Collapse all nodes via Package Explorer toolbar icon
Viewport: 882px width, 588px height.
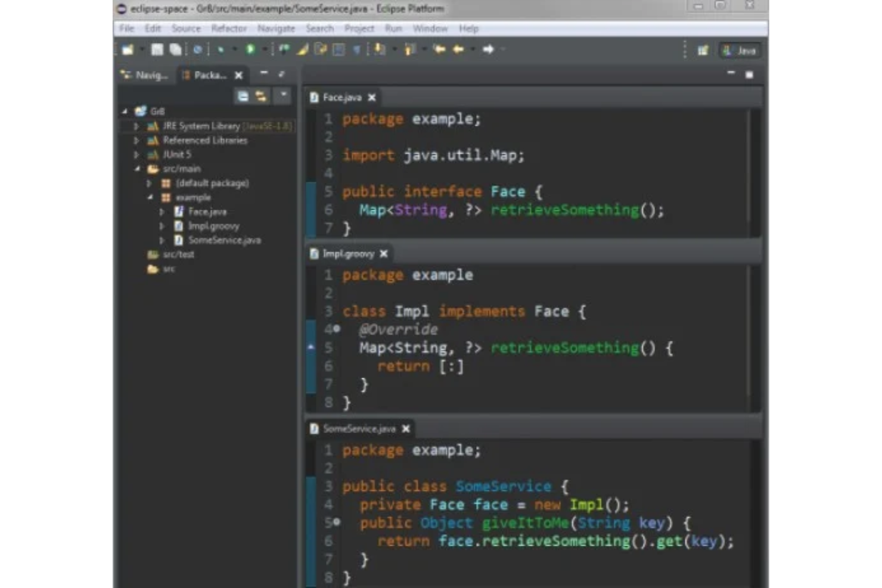pyautogui.click(x=243, y=96)
